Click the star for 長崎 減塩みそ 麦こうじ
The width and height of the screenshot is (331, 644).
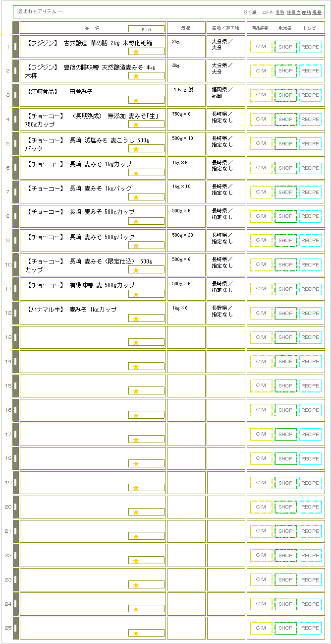point(136,149)
